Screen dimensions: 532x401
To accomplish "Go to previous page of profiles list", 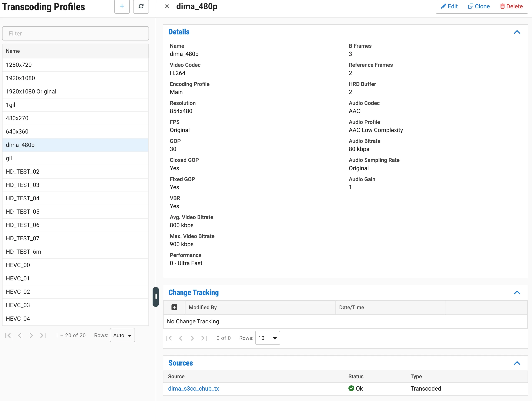I will 20,335.
